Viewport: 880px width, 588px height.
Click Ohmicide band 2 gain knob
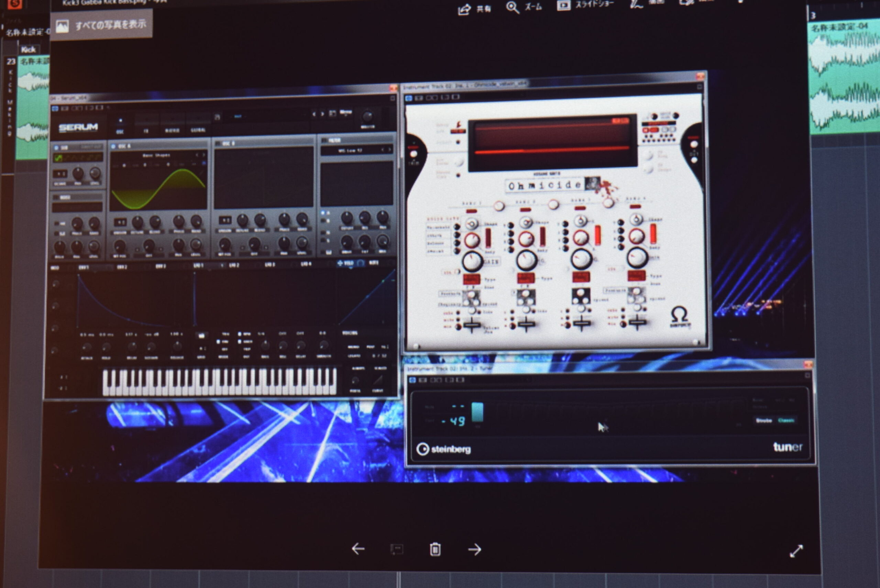(527, 260)
